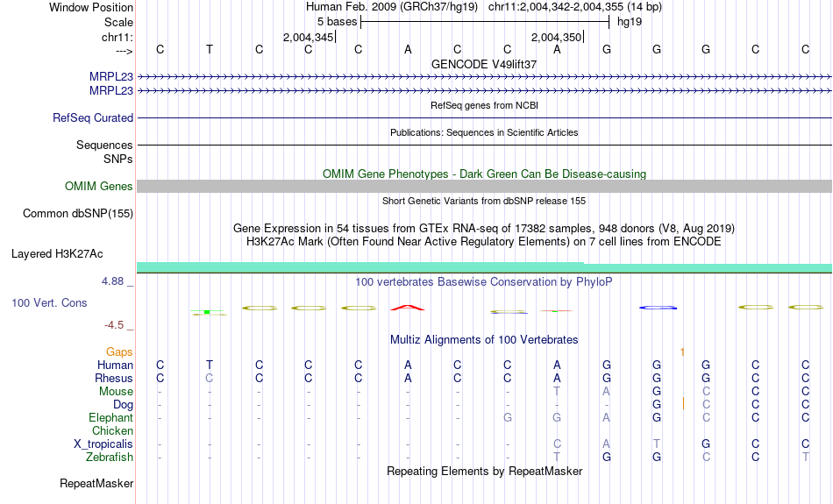
Task: Click the 4.88 PhyloP upper scale value
Action: [x=112, y=281]
